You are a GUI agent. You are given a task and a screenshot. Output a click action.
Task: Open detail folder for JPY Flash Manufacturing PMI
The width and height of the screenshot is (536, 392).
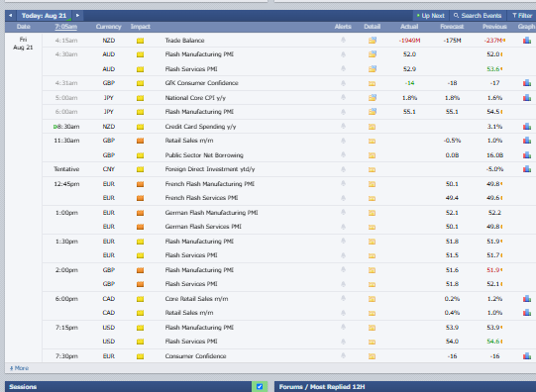(373, 112)
